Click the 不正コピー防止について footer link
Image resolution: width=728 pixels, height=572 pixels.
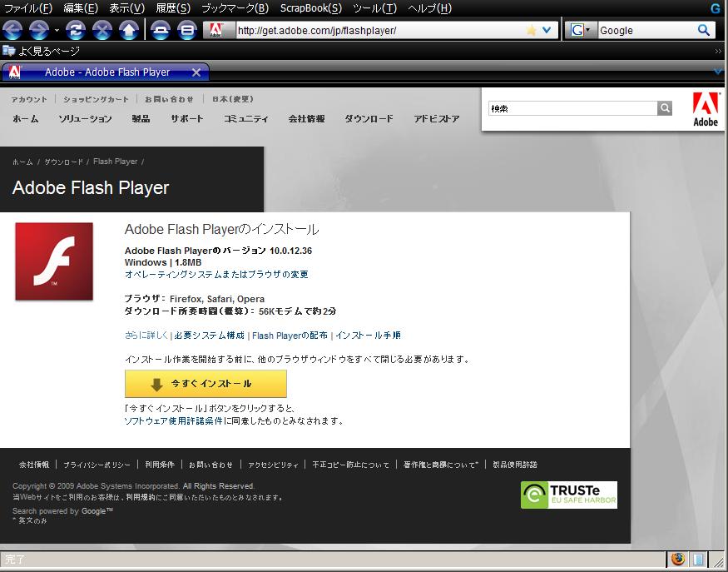point(350,465)
